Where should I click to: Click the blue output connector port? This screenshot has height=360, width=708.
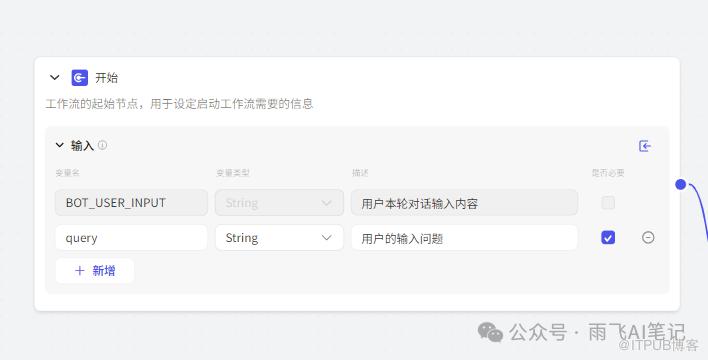pos(680,184)
